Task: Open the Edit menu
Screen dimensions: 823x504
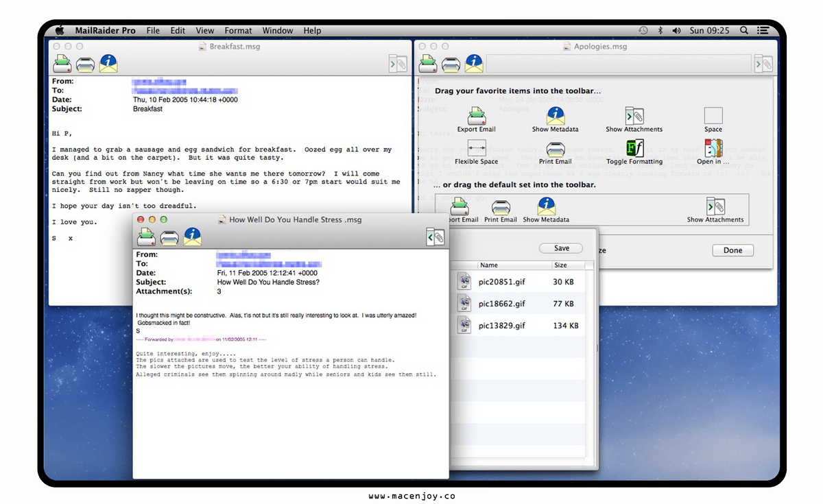Action: click(x=178, y=30)
